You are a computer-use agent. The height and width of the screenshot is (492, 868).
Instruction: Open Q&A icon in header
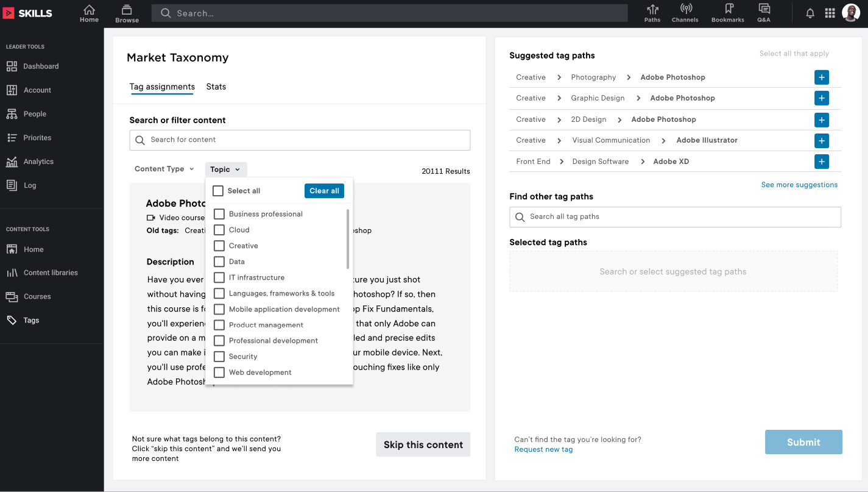tap(764, 13)
